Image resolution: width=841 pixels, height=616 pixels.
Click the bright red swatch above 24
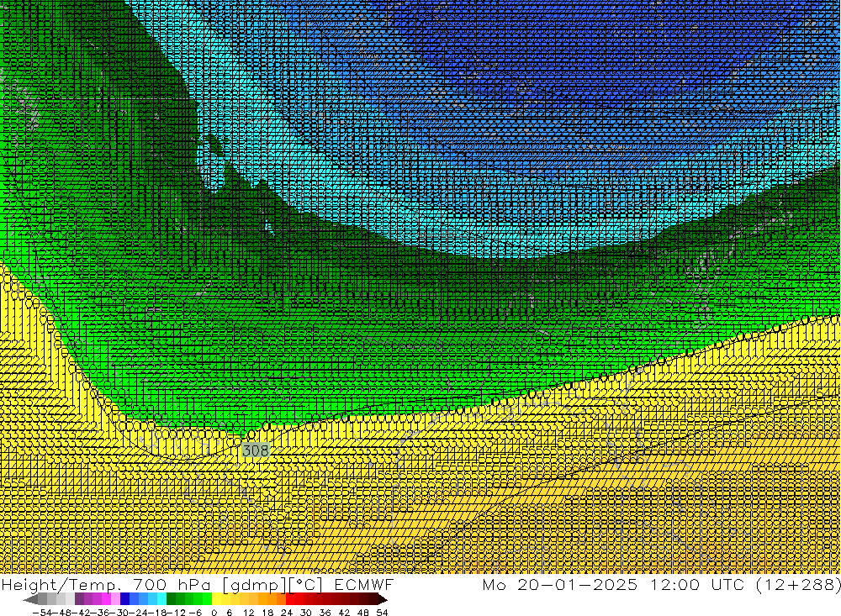coord(291,599)
